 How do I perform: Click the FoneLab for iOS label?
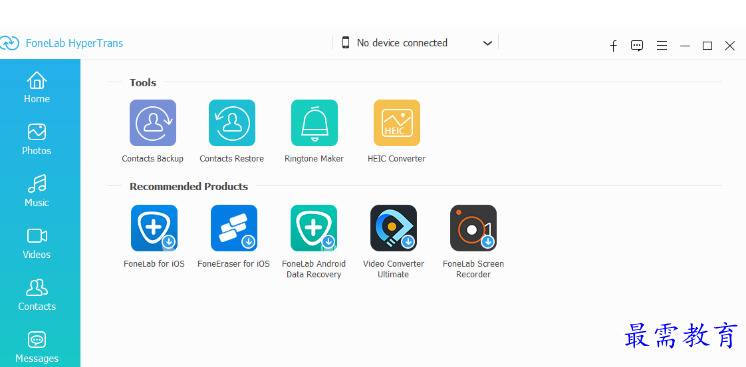point(154,264)
